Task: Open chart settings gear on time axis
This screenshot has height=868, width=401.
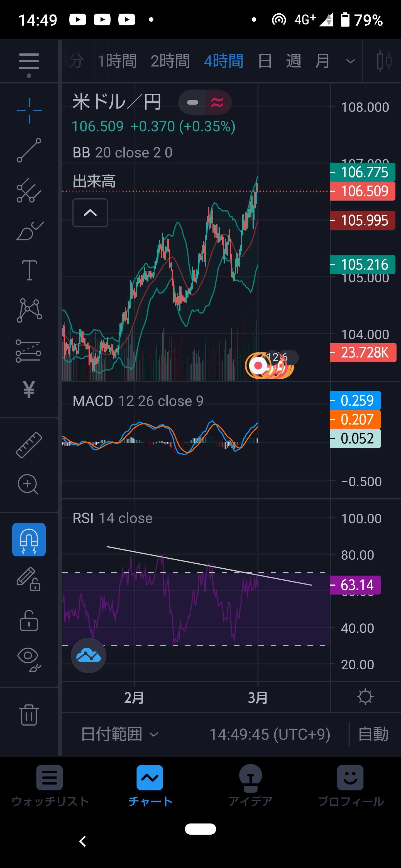Action: 365,697
